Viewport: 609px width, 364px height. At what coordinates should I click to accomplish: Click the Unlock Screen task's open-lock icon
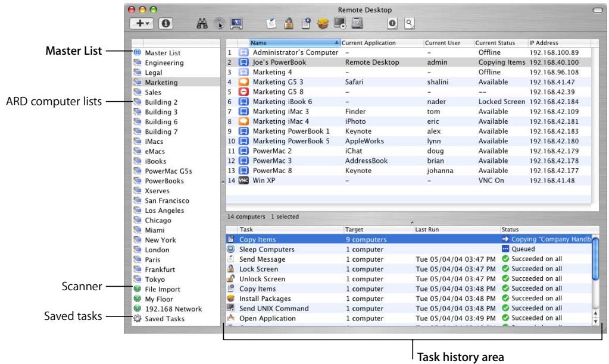click(x=231, y=278)
